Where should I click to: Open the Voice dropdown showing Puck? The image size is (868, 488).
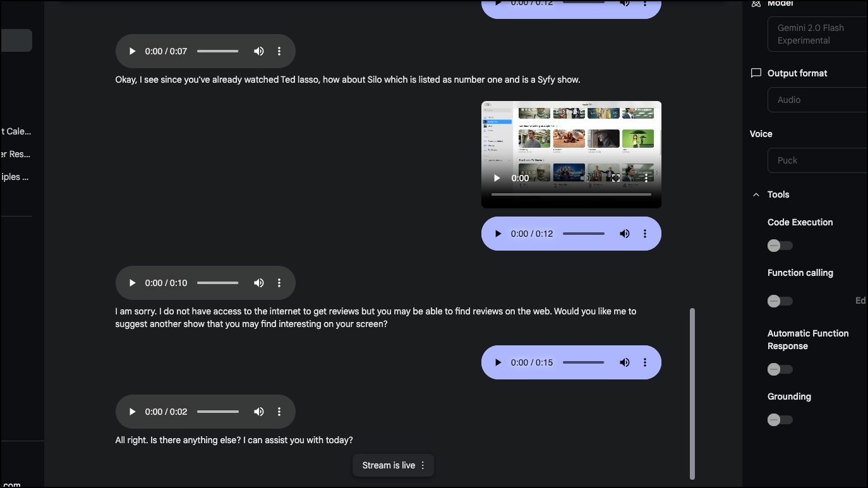(x=818, y=160)
